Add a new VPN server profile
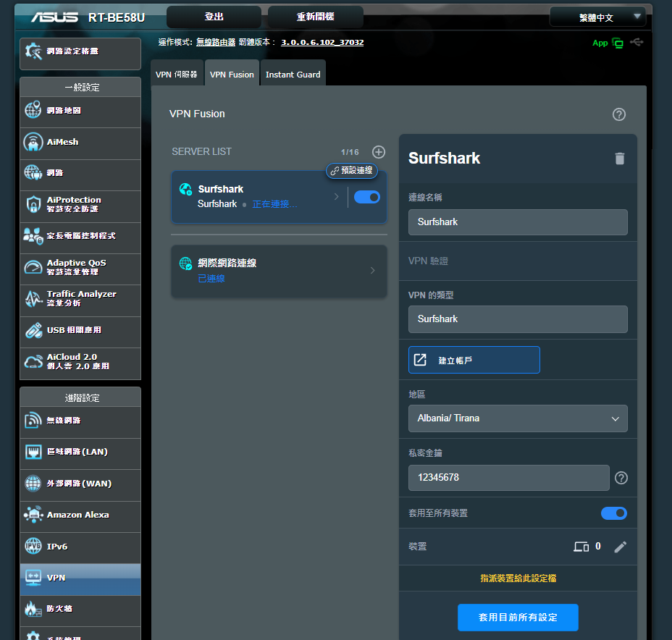The height and width of the screenshot is (640, 672). click(379, 151)
